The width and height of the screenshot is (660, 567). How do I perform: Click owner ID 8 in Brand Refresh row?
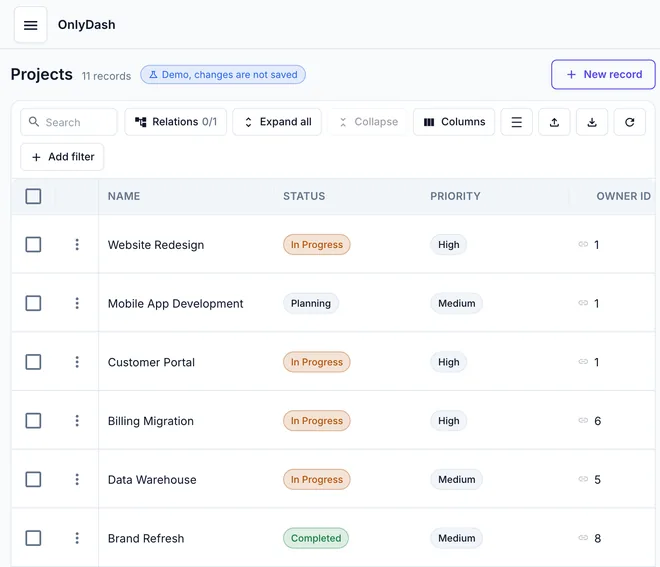[x=597, y=538]
